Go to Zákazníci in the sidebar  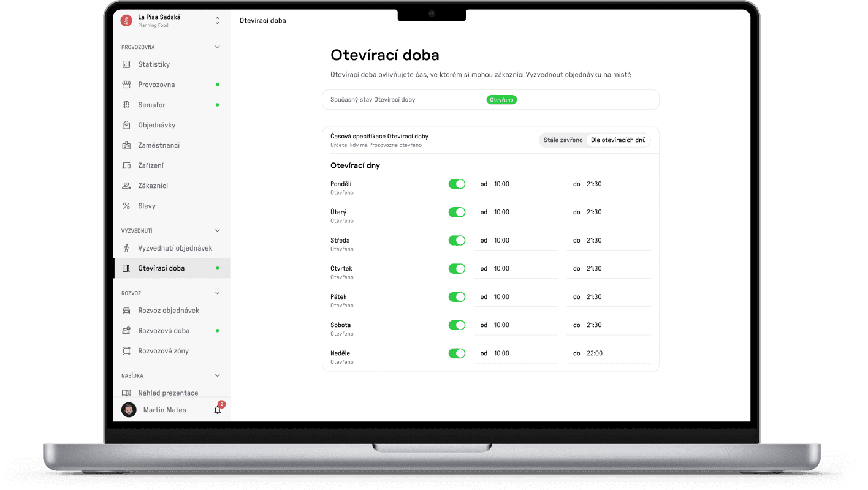153,186
